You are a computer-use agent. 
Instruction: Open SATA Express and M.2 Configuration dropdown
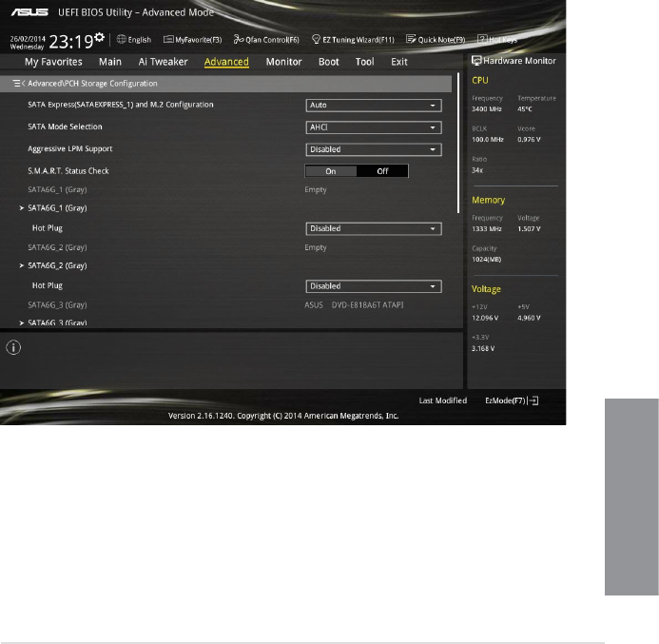click(374, 105)
